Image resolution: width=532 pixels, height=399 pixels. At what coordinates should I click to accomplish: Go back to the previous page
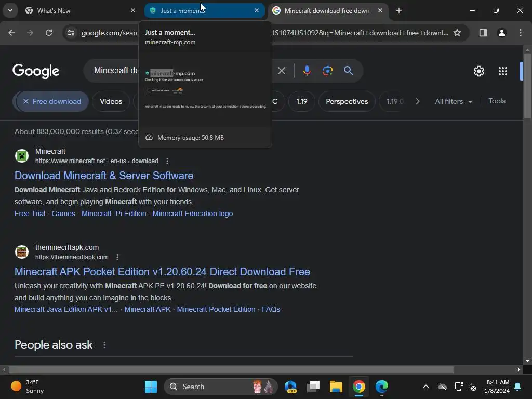11,33
